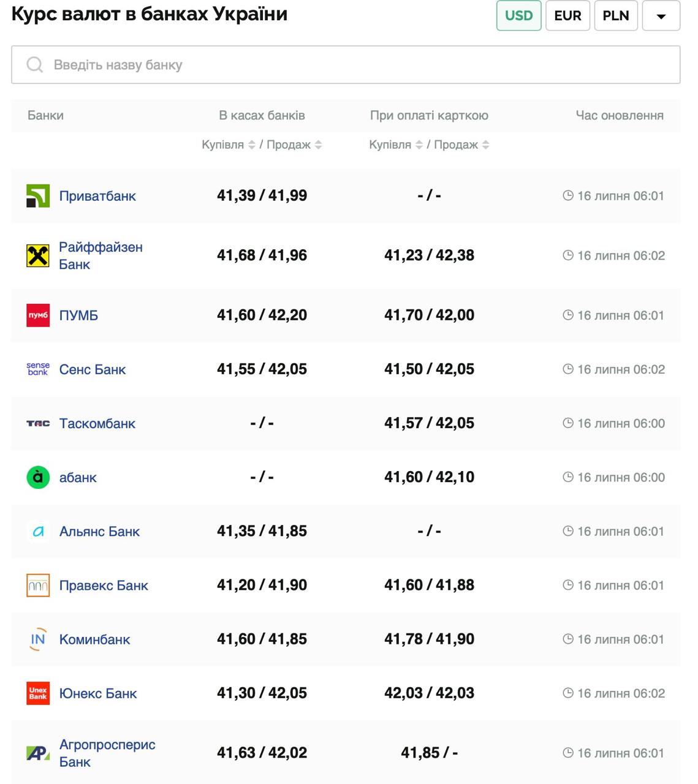Click the red ПУМБ logo icon

(37, 315)
